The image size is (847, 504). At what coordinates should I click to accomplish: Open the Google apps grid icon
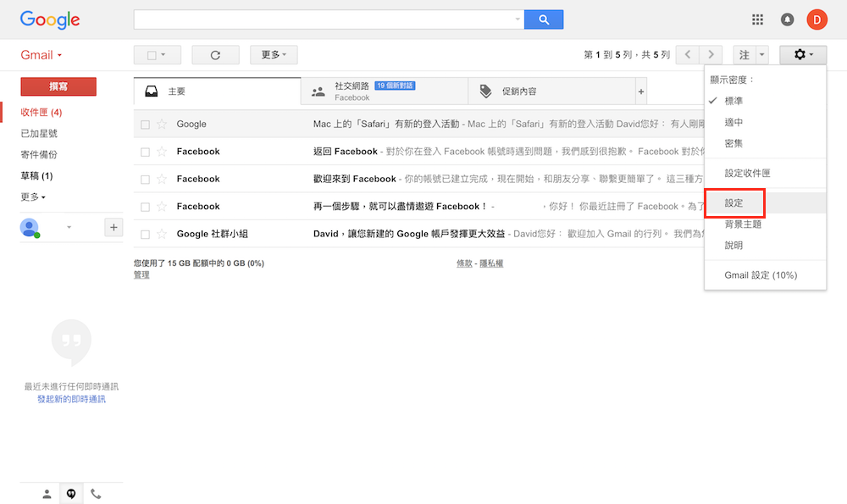pyautogui.click(x=757, y=19)
